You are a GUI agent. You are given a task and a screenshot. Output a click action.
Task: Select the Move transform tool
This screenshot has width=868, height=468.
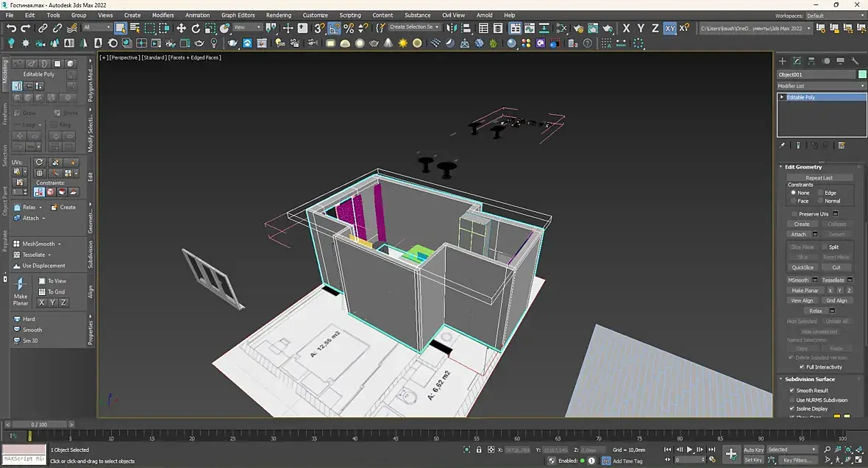click(181, 28)
